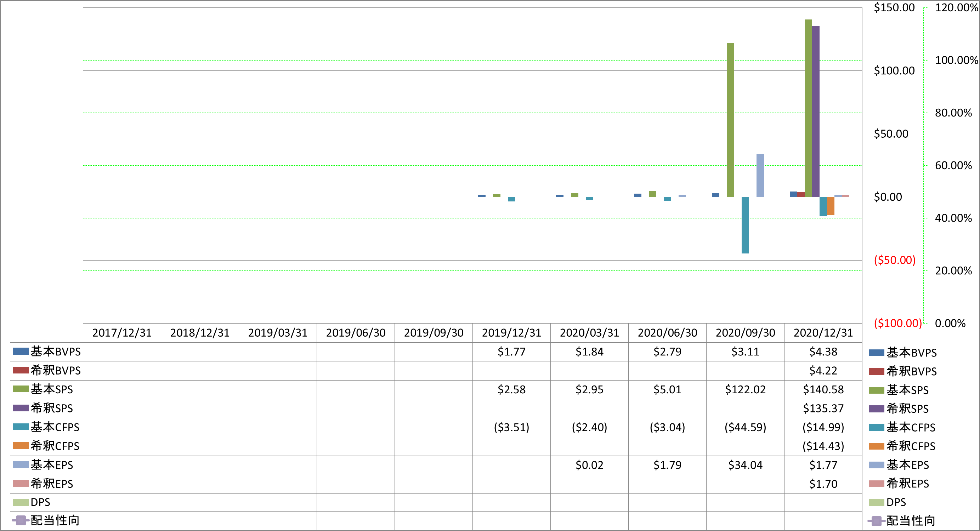Screen dimensions: 980x531
Task: Click the orange 希释CFPS bar for 2020/12/31
Action: [x=831, y=206]
